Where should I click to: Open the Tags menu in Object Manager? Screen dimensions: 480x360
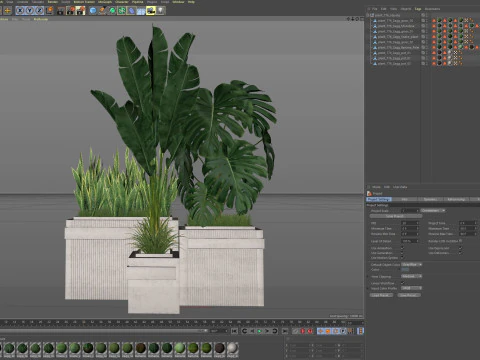pyautogui.click(x=418, y=9)
